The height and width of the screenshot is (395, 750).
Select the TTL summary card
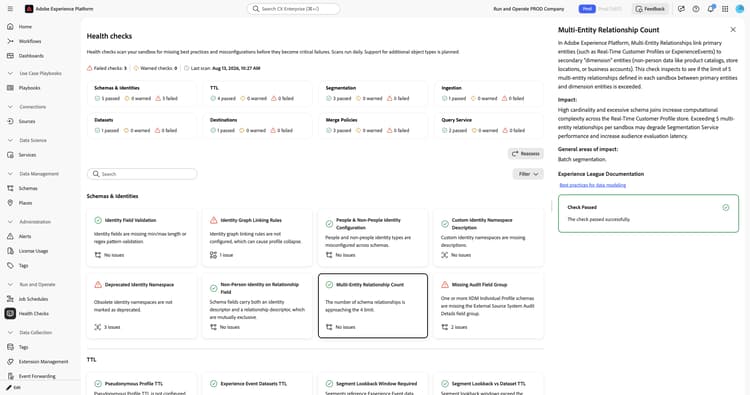[x=257, y=93]
